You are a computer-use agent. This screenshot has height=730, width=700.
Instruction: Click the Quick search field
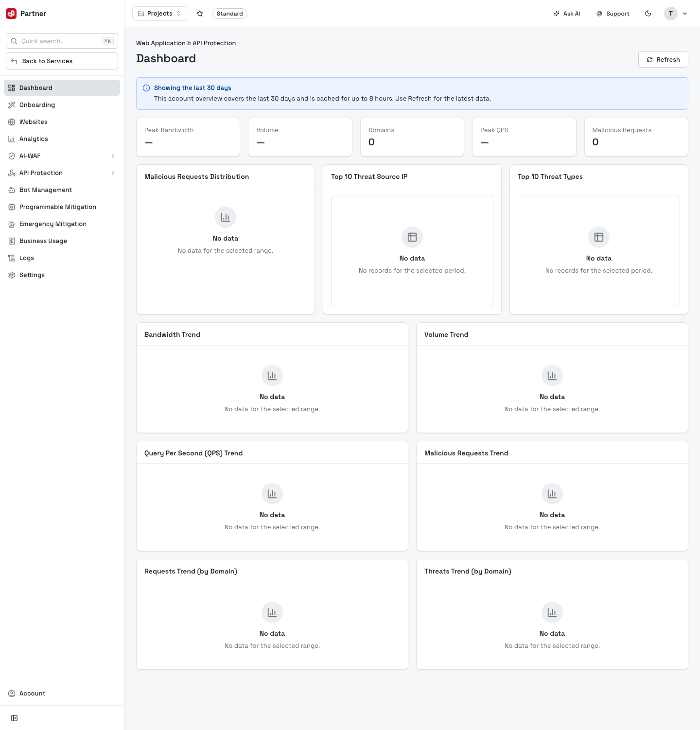62,41
